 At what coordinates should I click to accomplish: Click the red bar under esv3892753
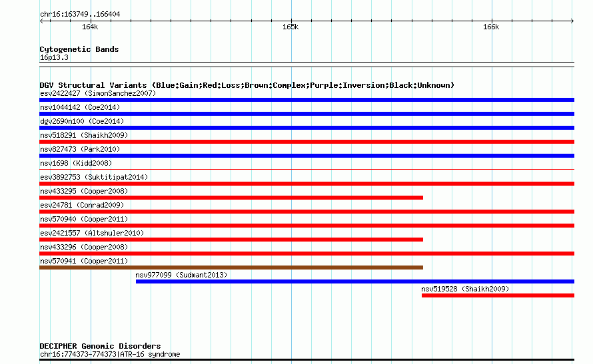[306, 184]
